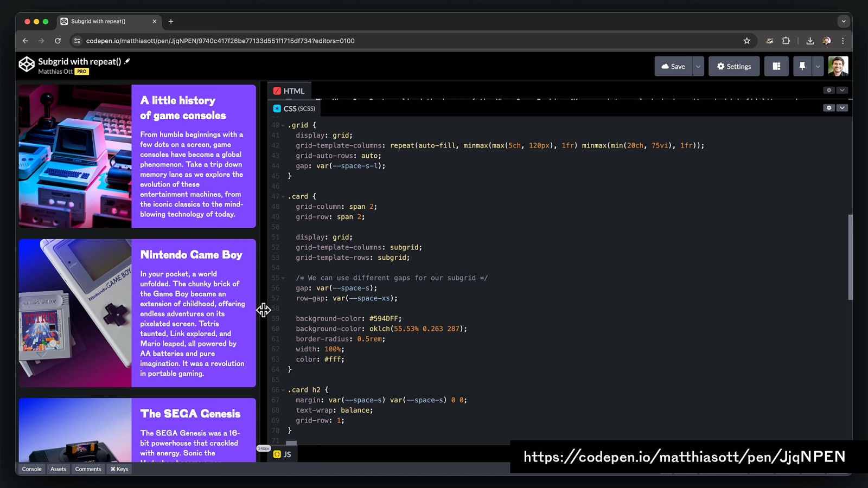
Task: Click the text-wrap: balance line
Action: point(334,410)
